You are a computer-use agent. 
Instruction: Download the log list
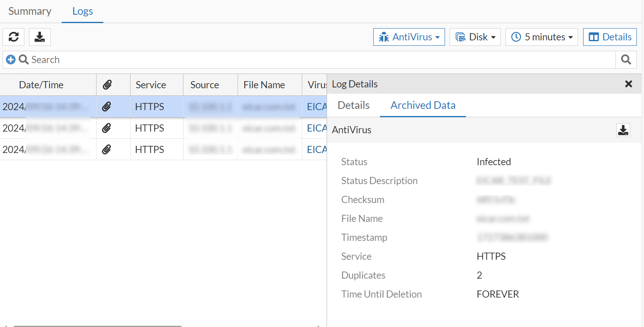(40, 37)
